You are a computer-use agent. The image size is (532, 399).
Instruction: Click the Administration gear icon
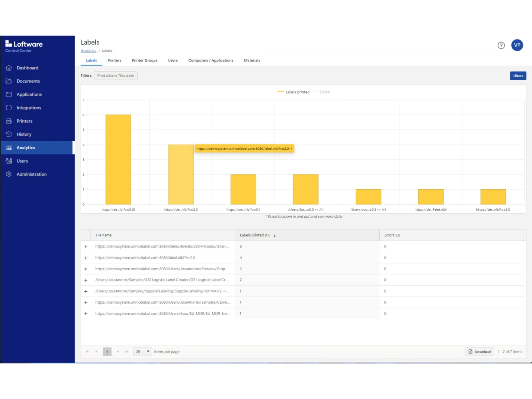[9, 174]
